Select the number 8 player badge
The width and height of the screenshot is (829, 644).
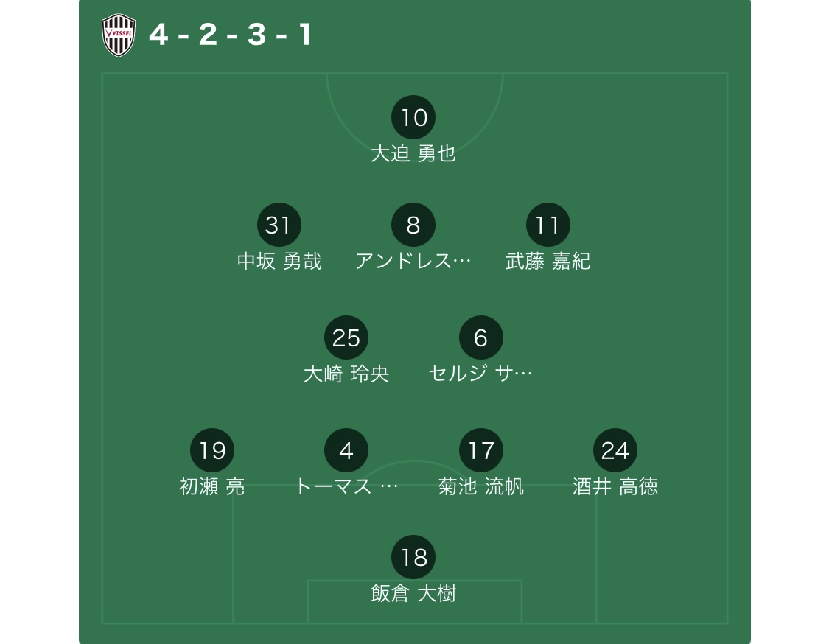413,225
